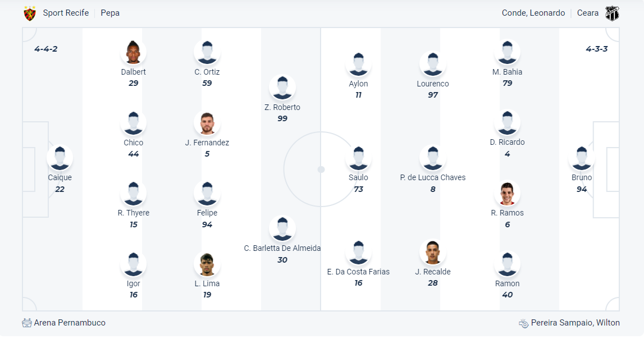Click J. Recalde's player photo
The height and width of the screenshot is (339, 644).
click(433, 253)
